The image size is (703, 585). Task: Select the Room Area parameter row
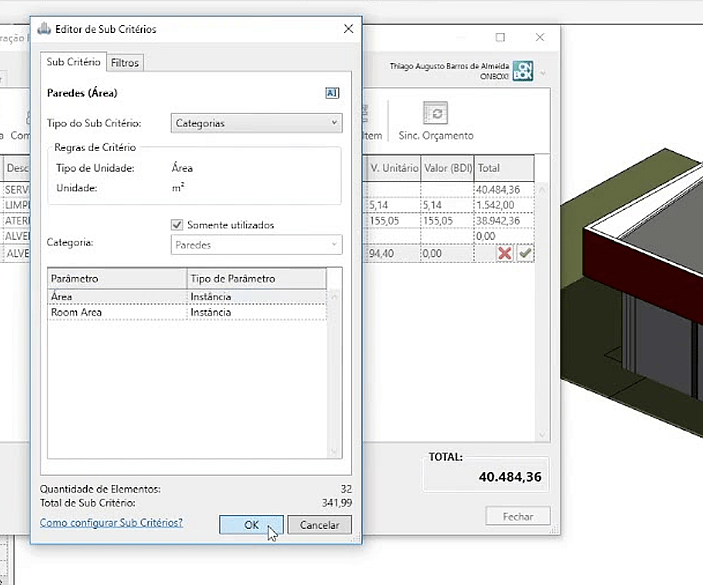click(187, 312)
